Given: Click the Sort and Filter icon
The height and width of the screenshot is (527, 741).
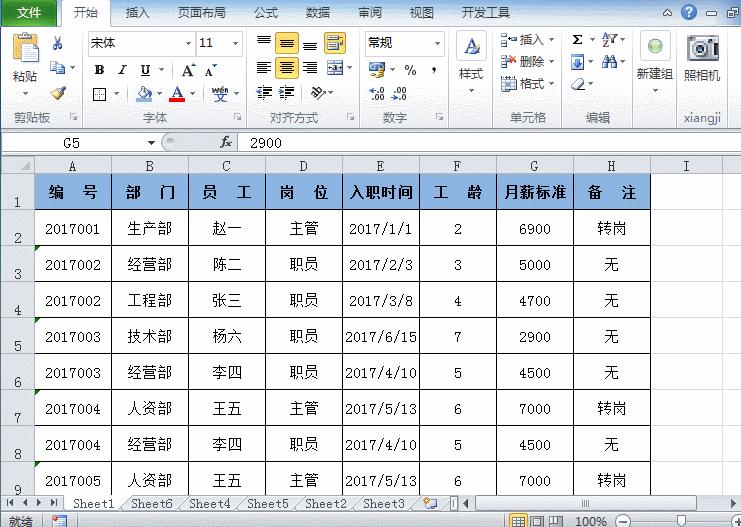Looking at the screenshot, I should pos(609,40).
